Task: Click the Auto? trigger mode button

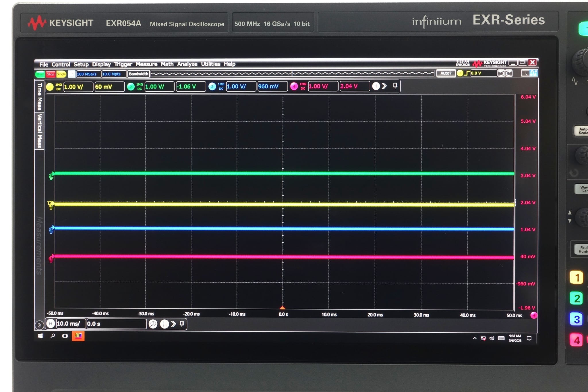Action: pyautogui.click(x=446, y=73)
